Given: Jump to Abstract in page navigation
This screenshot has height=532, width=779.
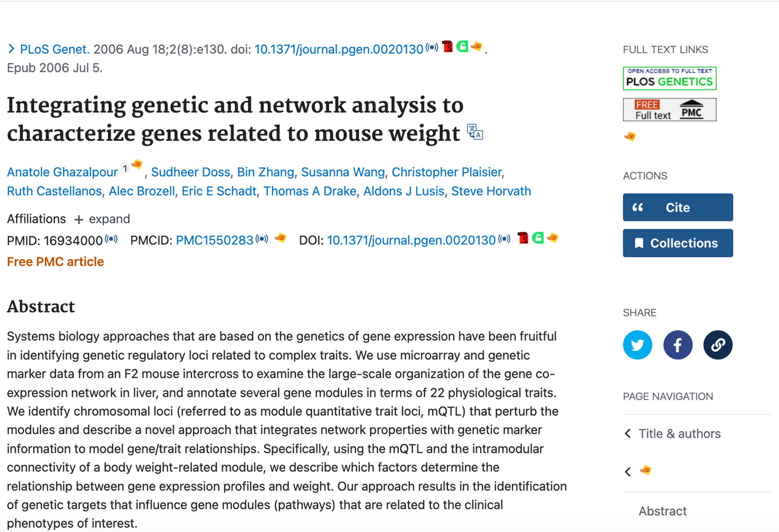Looking at the screenshot, I should click(663, 511).
